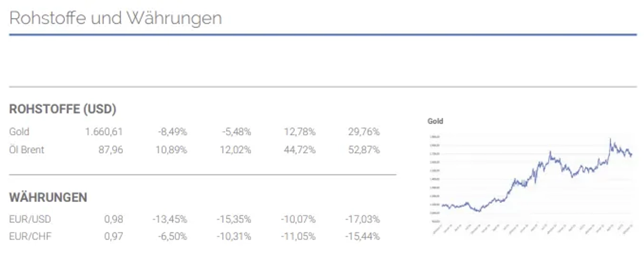Select the ROHSTOFFE (USD) section heading

[x=62, y=109]
